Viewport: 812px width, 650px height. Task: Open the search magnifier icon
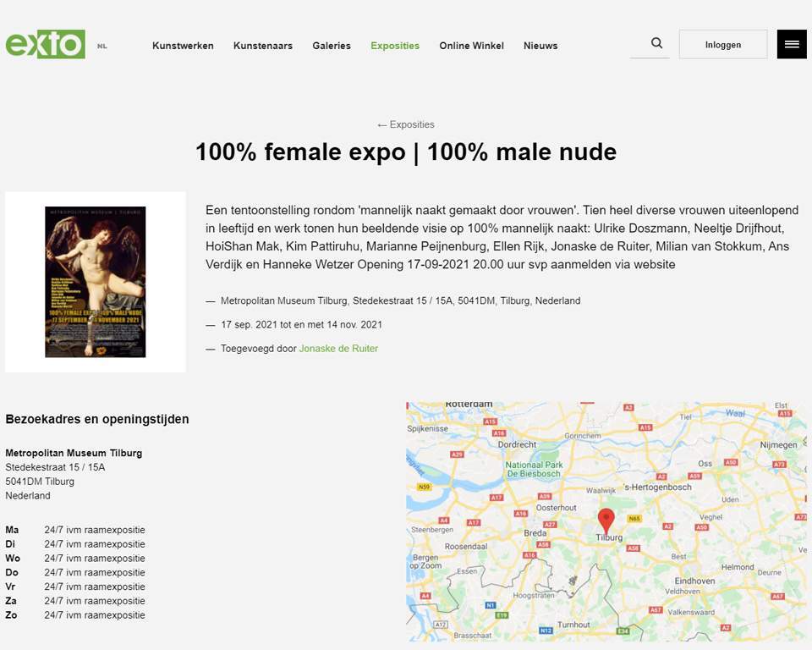point(656,44)
